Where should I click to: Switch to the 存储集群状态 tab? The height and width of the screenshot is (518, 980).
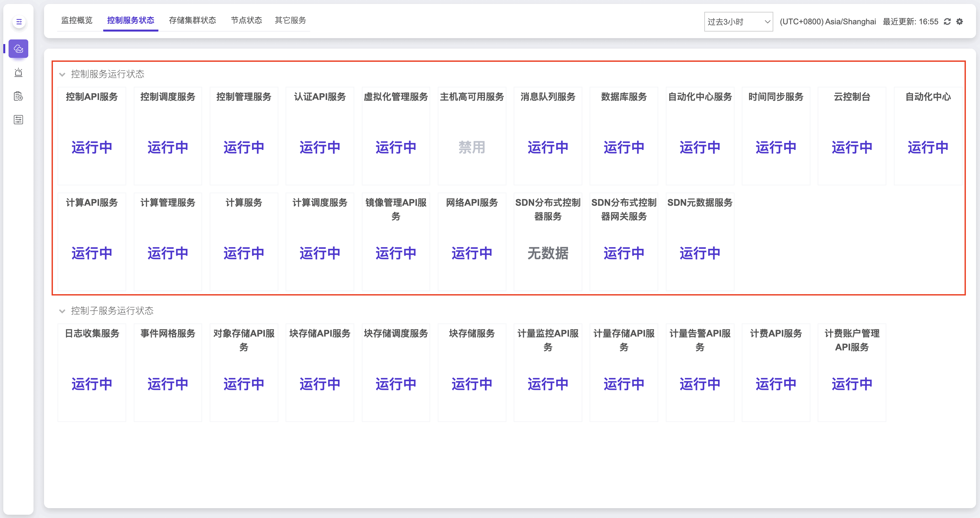[192, 20]
